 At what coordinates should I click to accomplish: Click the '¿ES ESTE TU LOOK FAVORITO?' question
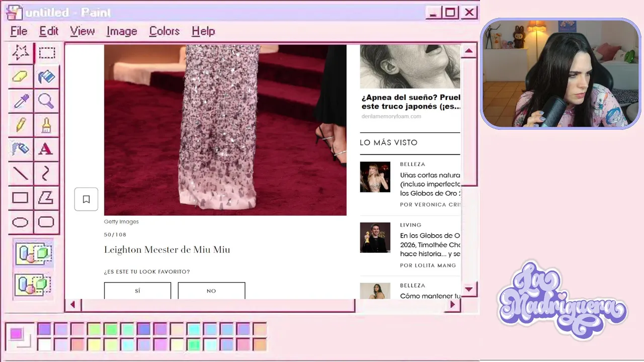coord(147,272)
